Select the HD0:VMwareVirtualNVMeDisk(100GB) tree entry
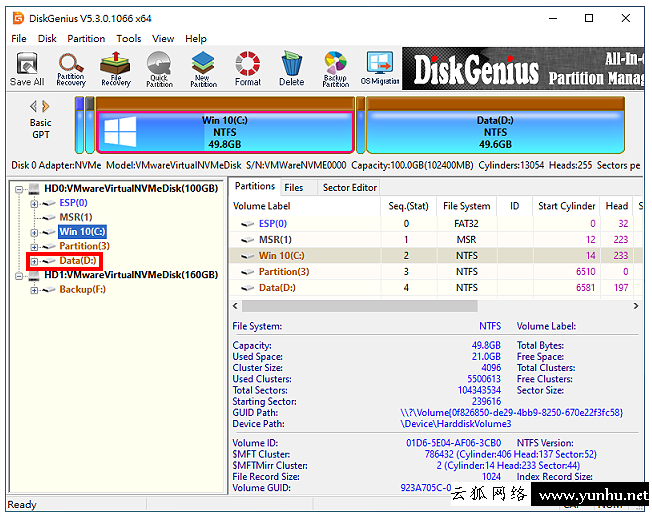The height and width of the screenshot is (517, 652). 131,189
